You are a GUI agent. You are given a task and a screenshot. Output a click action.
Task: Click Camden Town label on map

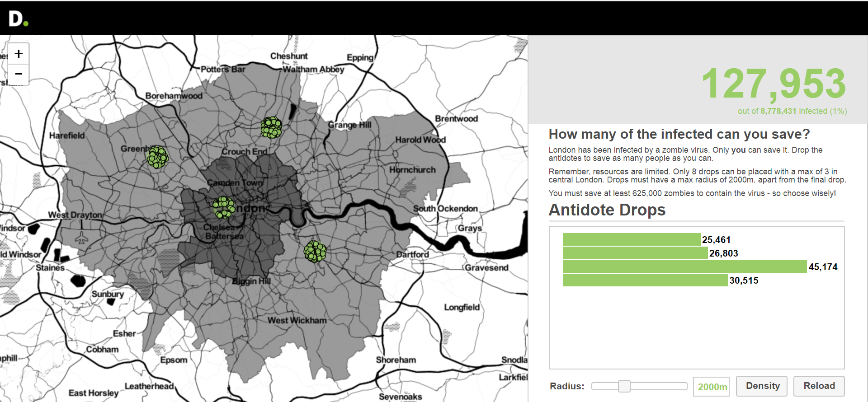(x=235, y=183)
